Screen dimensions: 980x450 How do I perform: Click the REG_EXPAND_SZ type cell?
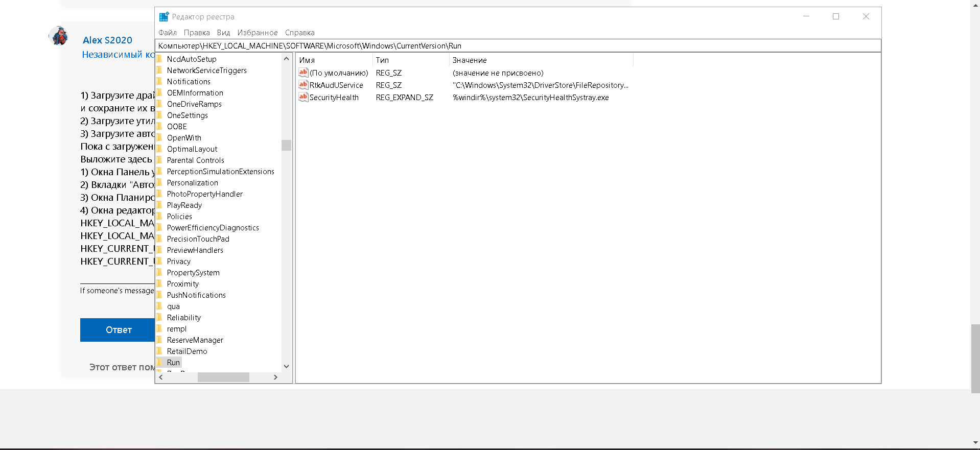click(405, 98)
